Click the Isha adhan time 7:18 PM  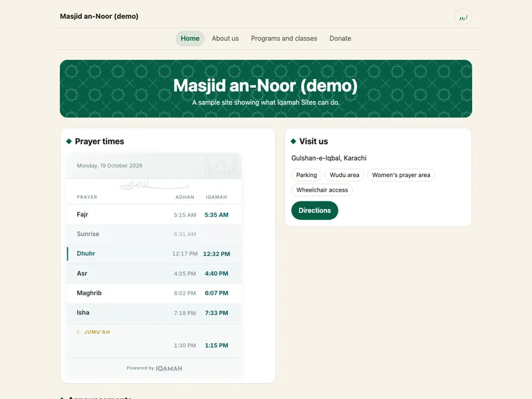185,313
